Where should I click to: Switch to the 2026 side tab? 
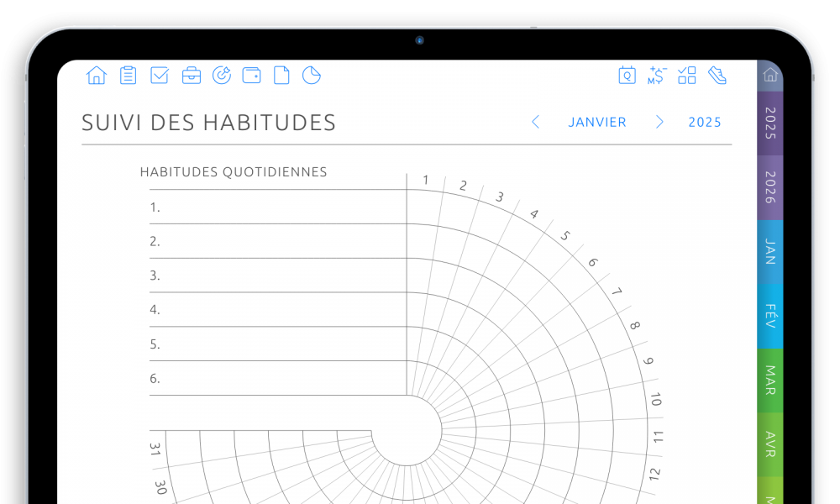770,187
